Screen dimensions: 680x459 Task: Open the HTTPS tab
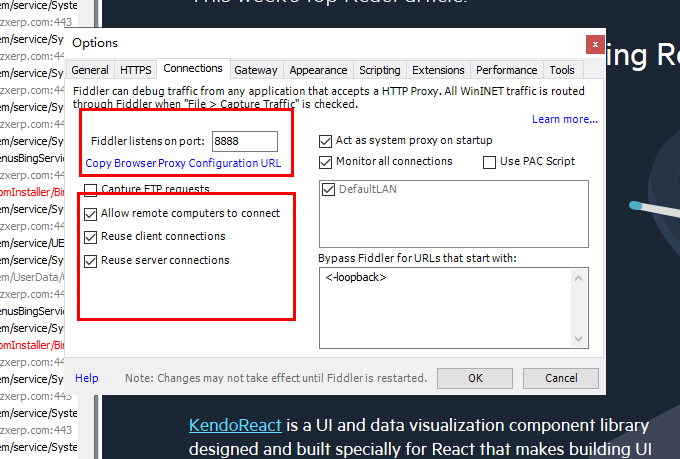click(136, 70)
